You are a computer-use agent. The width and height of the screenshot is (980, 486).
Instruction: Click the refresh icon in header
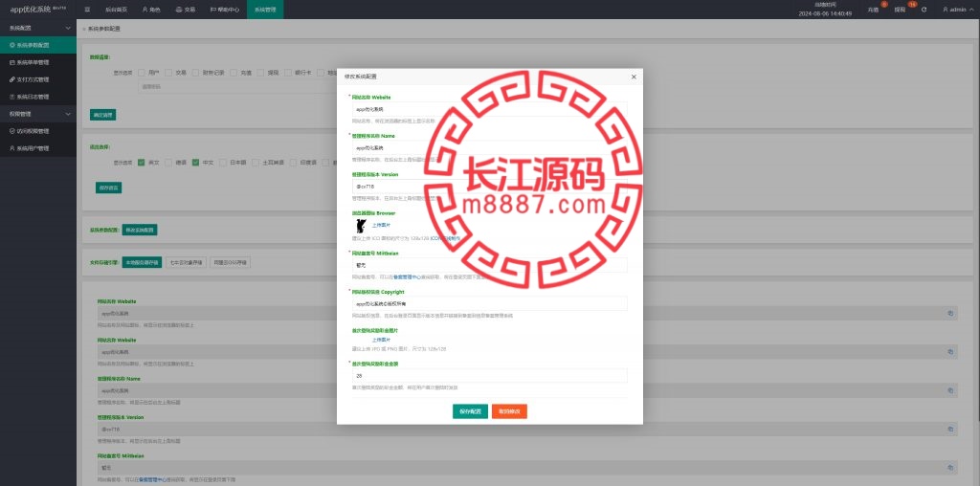[x=924, y=10]
